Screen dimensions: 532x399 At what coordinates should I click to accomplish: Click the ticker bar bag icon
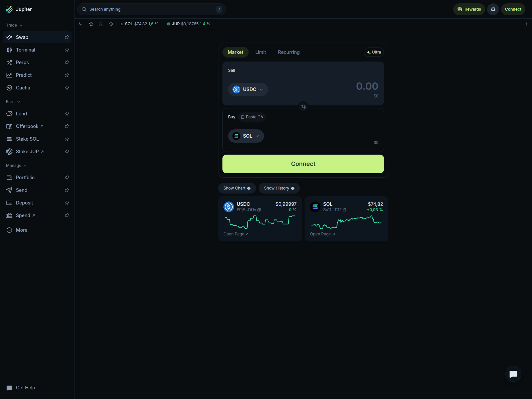(x=101, y=24)
